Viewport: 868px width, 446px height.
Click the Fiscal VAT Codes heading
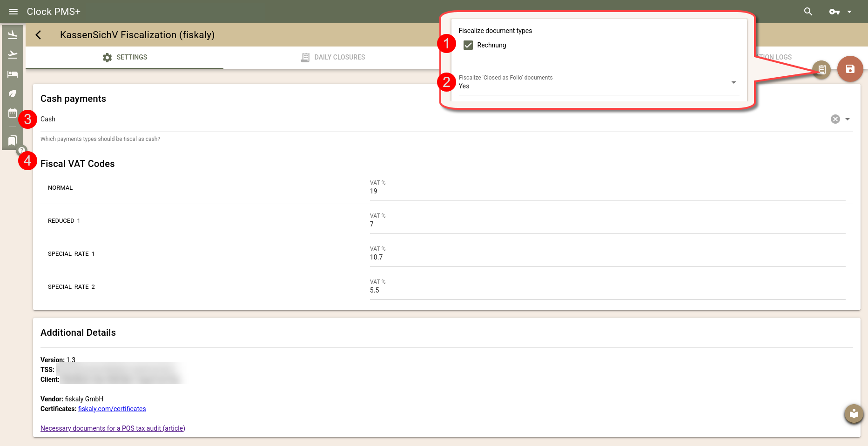coord(77,164)
